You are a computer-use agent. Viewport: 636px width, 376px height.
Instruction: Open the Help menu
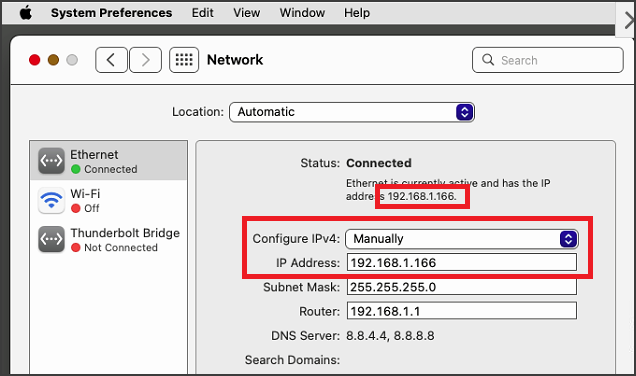357,13
